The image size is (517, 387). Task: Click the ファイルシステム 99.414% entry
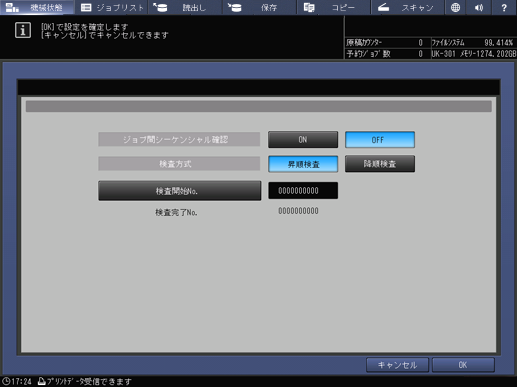click(x=473, y=43)
